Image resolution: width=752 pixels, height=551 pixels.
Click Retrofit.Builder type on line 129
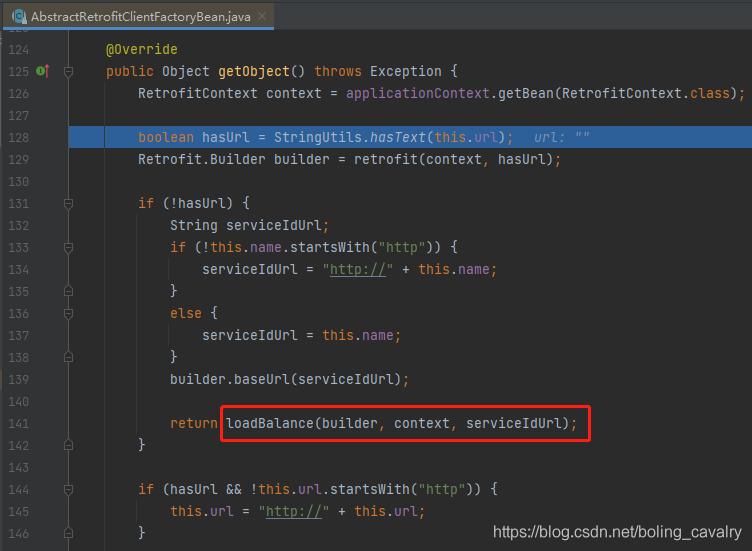click(201, 160)
